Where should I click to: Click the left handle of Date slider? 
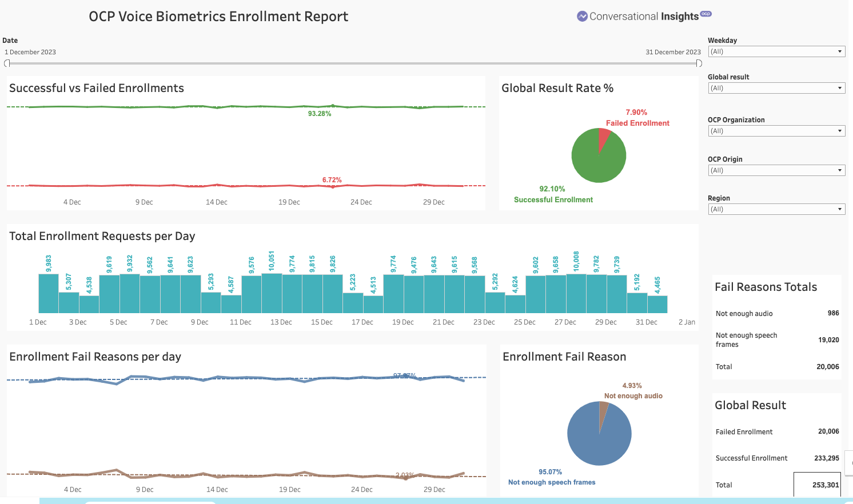click(7, 63)
